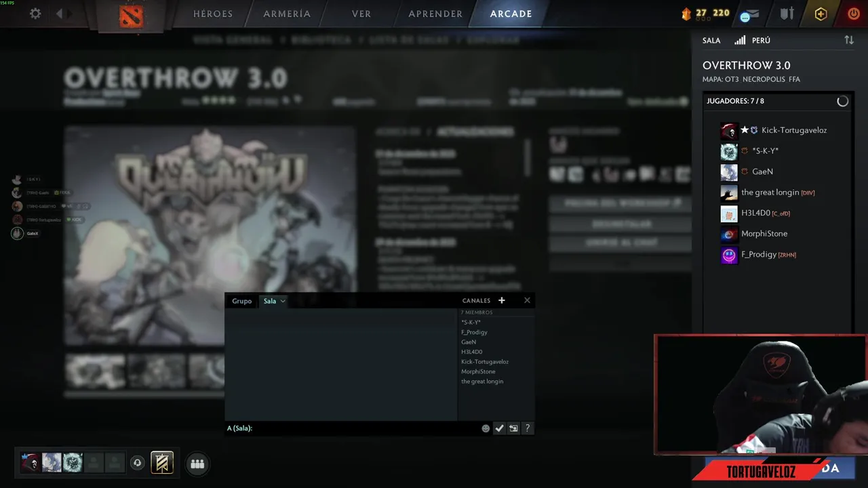Screen dimensions: 868x488
Task: Open the emoticon smiley picker
Action: (486, 428)
